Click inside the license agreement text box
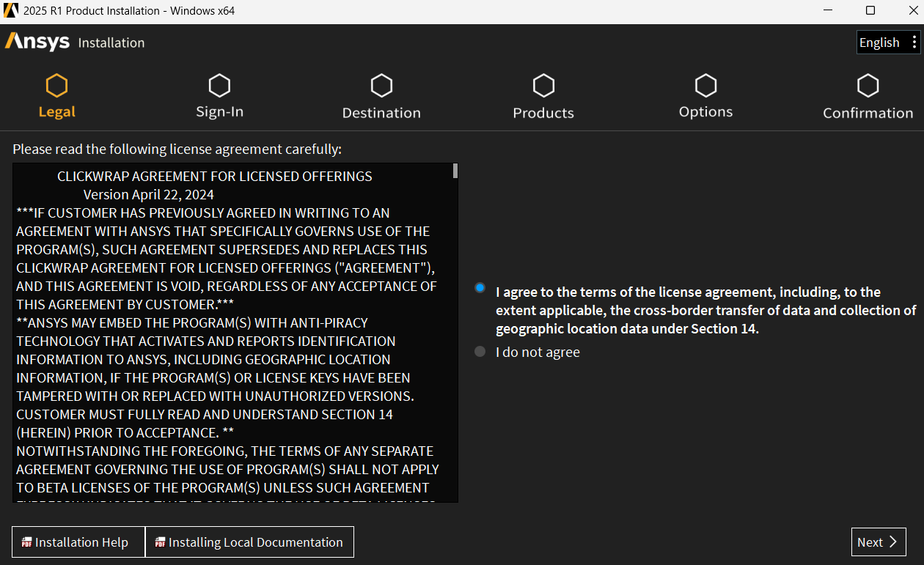 pyautogui.click(x=235, y=333)
